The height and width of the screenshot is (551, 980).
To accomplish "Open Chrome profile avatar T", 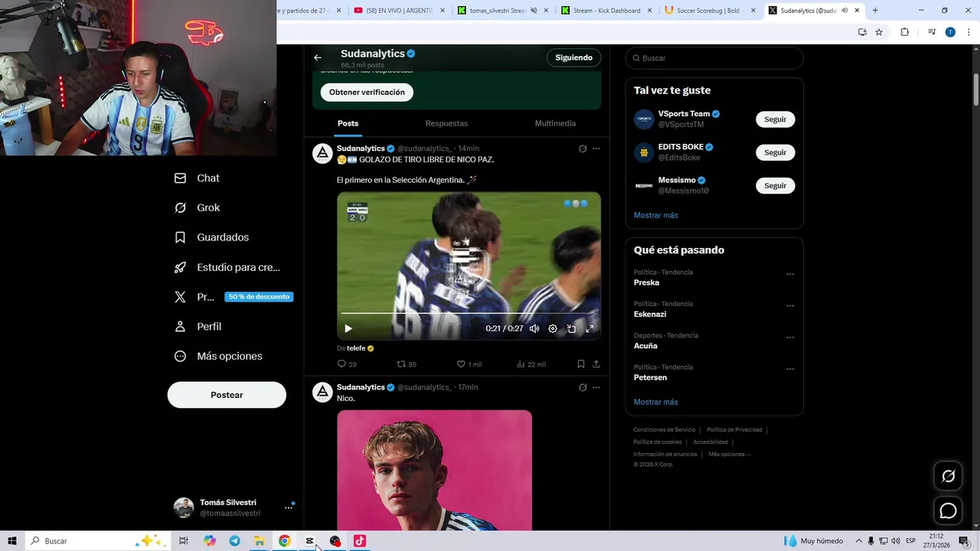I will tap(950, 32).
